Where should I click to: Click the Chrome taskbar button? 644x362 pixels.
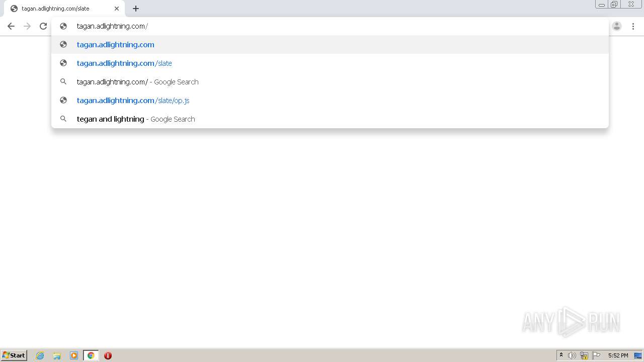click(91, 355)
